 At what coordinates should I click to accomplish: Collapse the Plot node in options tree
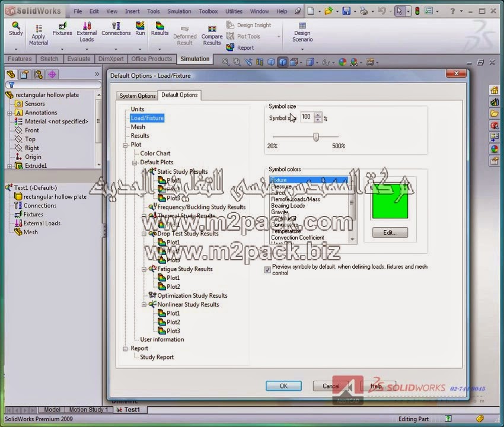coord(125,145)
